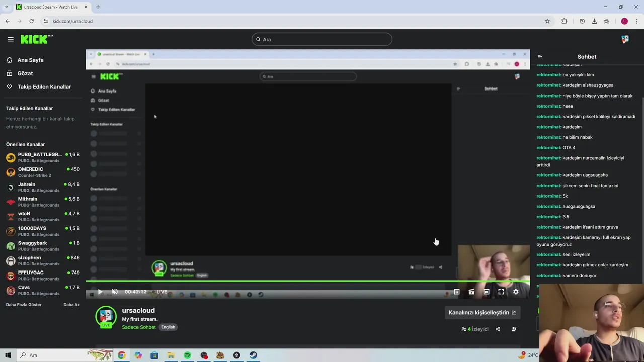Click the user icon next to share
The image size is (644, 362).
(514, 329)
